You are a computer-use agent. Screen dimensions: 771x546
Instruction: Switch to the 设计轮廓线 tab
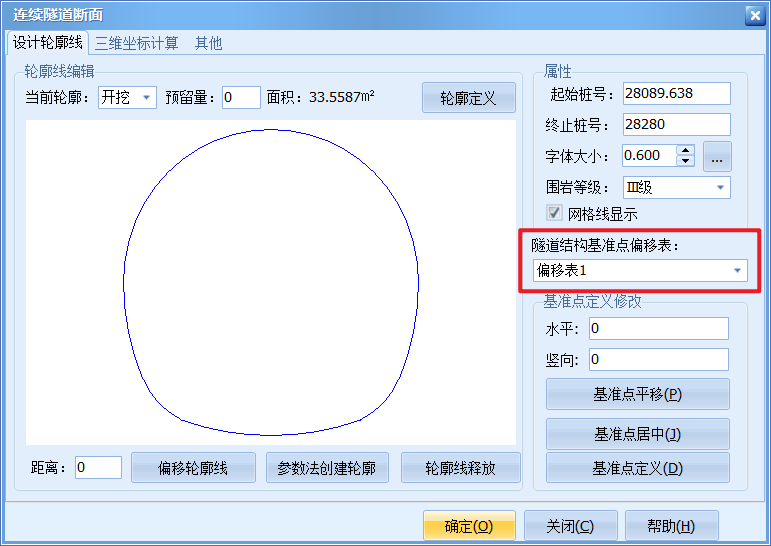[x=47, y=43]
